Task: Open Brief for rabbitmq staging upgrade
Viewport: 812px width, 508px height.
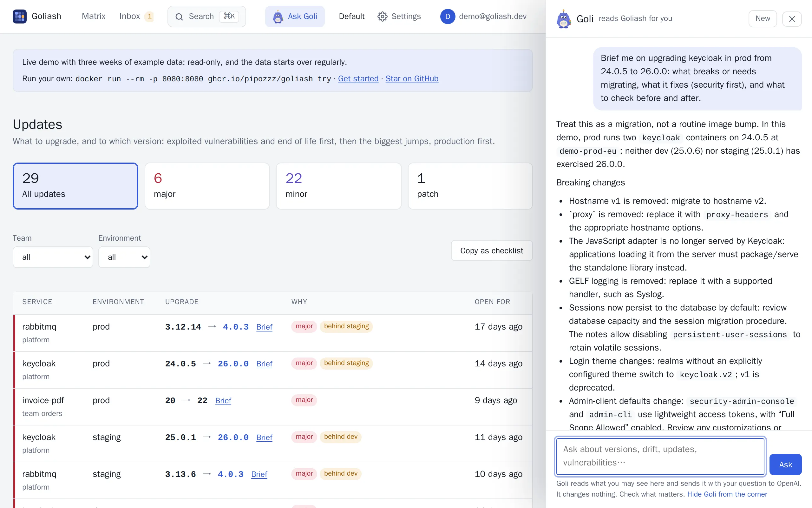Action: point(259,474)
